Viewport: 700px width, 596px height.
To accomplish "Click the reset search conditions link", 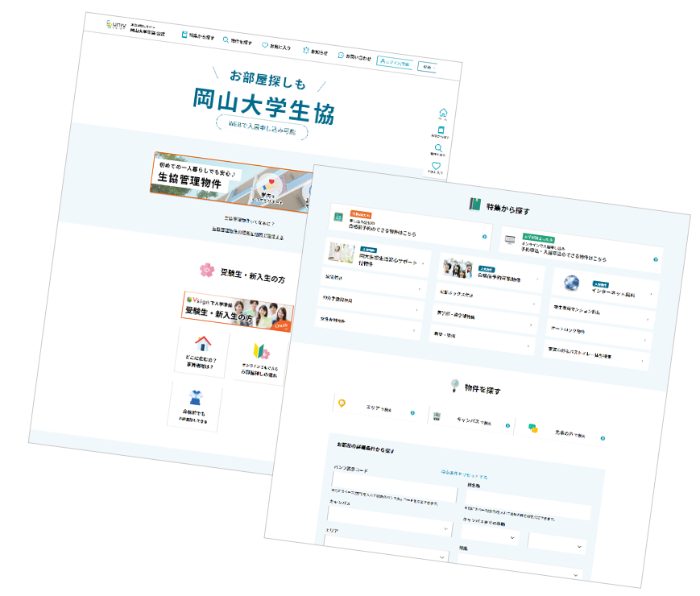I will pos(464,474).
